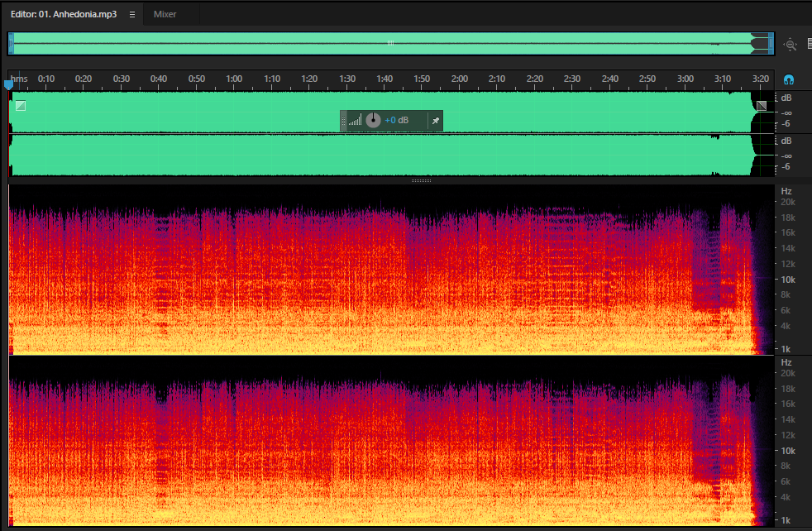Click the +0 dB gain value field

point(397,120)
